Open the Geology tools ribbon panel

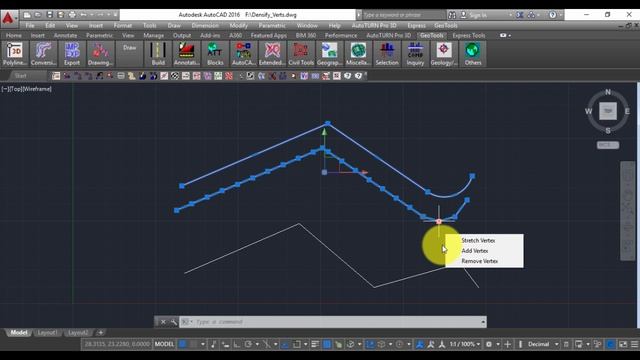click(444, 53)
